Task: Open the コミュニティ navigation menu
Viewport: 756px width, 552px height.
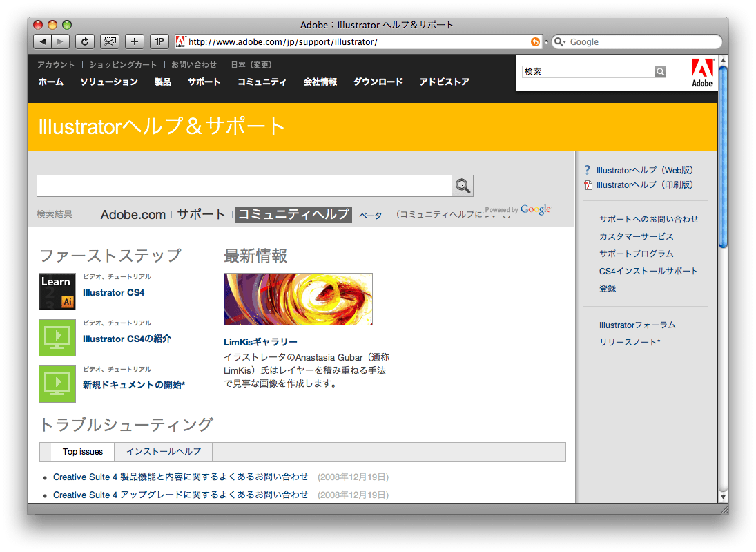Action: [x=262, y=82]
